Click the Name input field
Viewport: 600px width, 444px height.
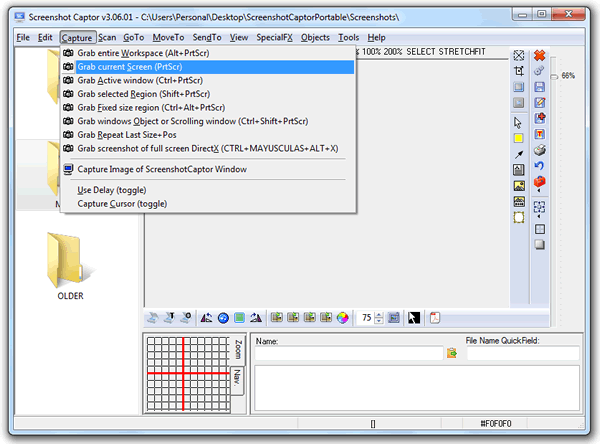click(349, 353)
